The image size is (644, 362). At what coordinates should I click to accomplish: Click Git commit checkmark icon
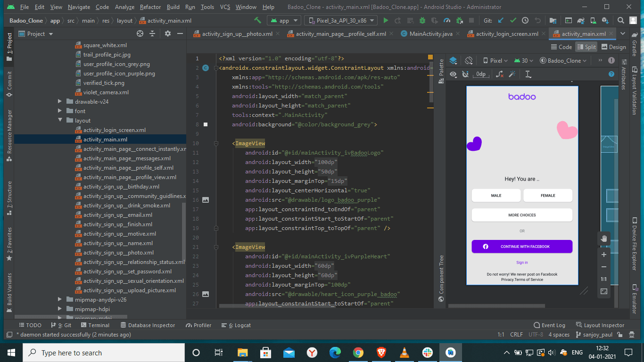coord(512,21)
